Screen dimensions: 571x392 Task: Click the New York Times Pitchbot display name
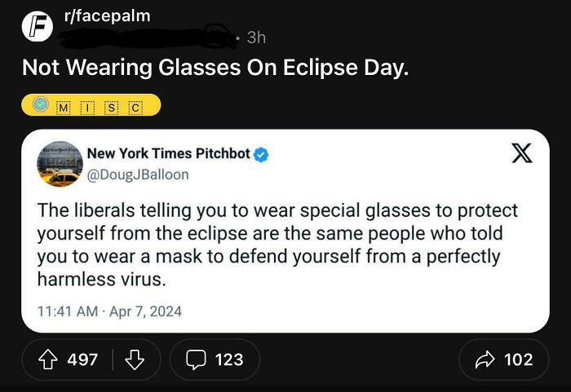click(x=169, y=153)
